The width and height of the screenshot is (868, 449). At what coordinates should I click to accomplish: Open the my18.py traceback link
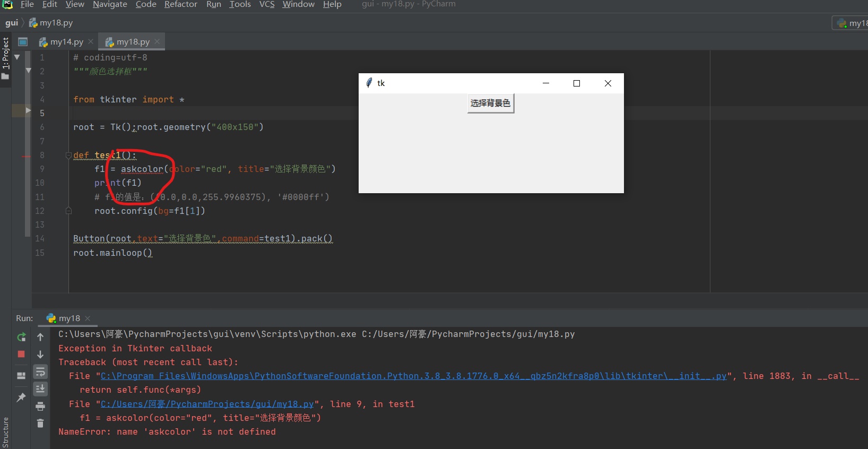(x=207, y=404)
